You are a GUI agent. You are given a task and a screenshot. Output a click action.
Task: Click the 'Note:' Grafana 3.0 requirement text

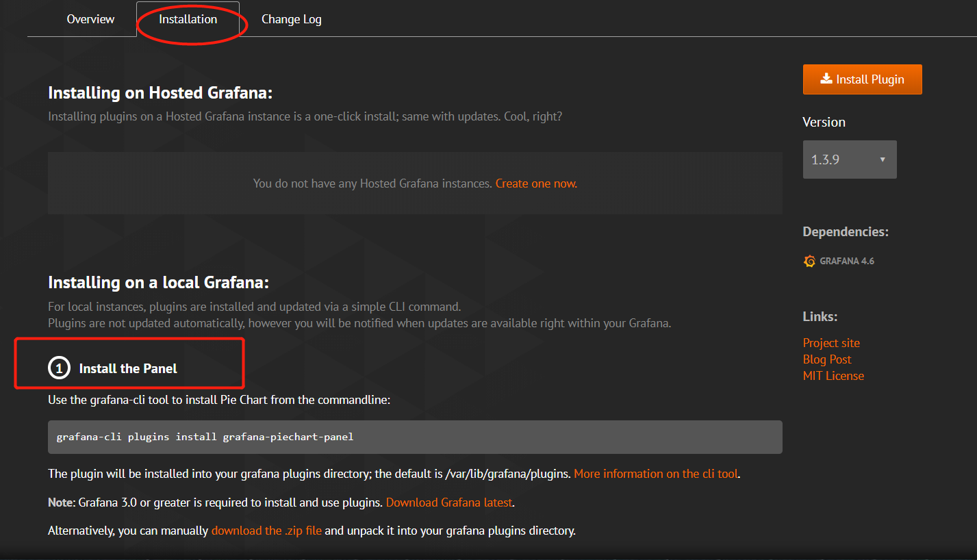click(x=215, y=502)
